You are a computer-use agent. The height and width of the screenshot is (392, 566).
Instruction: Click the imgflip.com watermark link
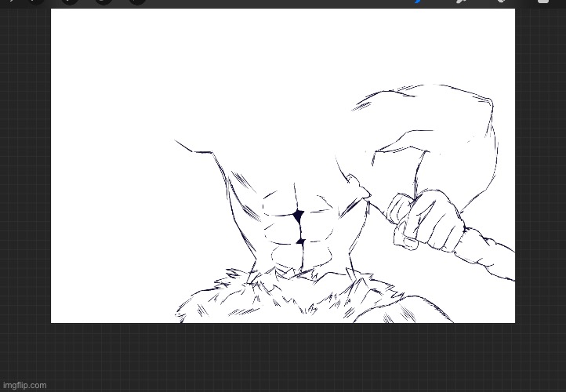(x=25, y=385)
